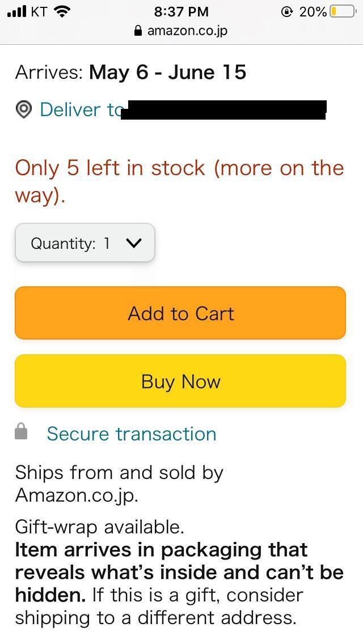363x644 pixels.
Task: Tap the location pin icon
Action: point(23,109)
